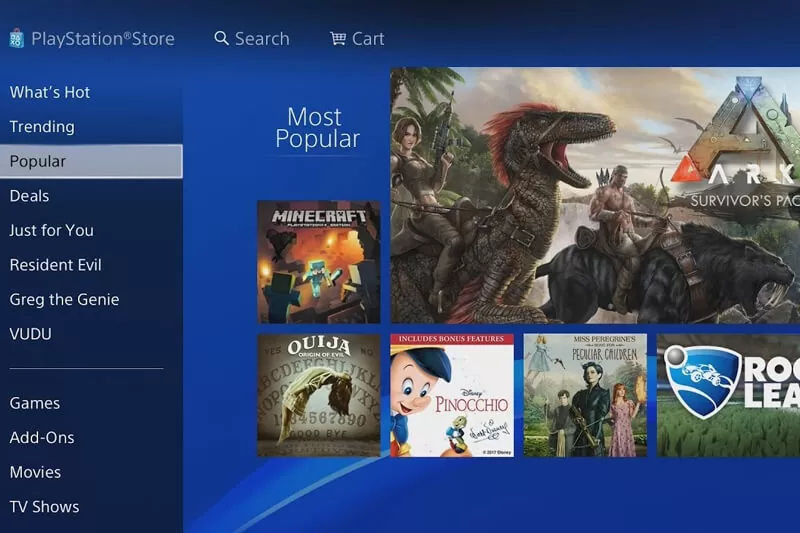The height and width of the screenshot is (533, 800).
Task: Click the Cart shopping cart icon
Action: [x=338, y=38]
